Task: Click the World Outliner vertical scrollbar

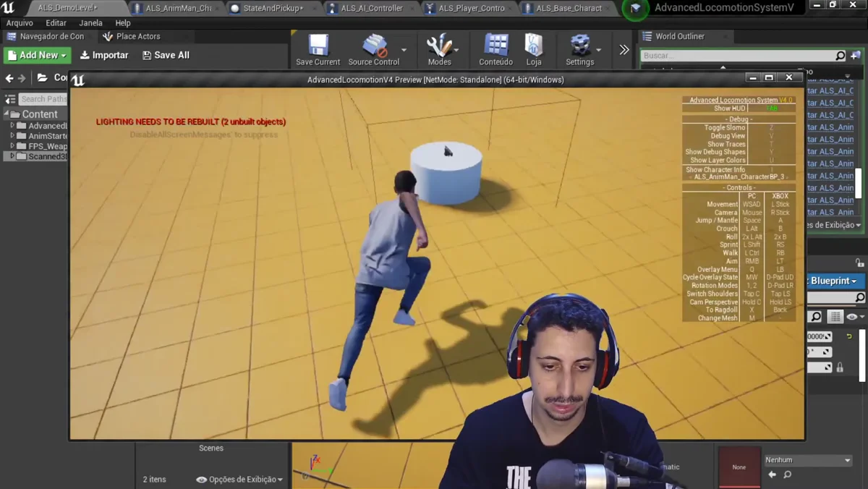Action: [860, 183]
